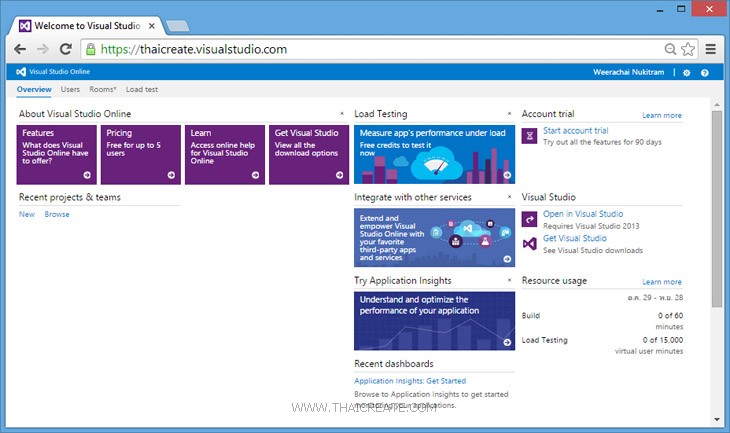Screen dimensions: 730x433
Task: Open the help question mark icon
Action: click(x=704, y=73)
